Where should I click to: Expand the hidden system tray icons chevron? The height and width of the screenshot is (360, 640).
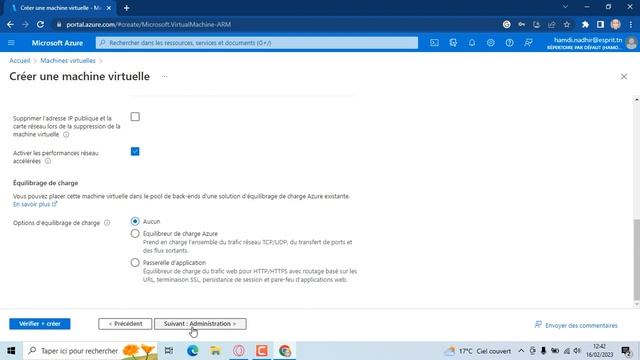tap(521, 351)
